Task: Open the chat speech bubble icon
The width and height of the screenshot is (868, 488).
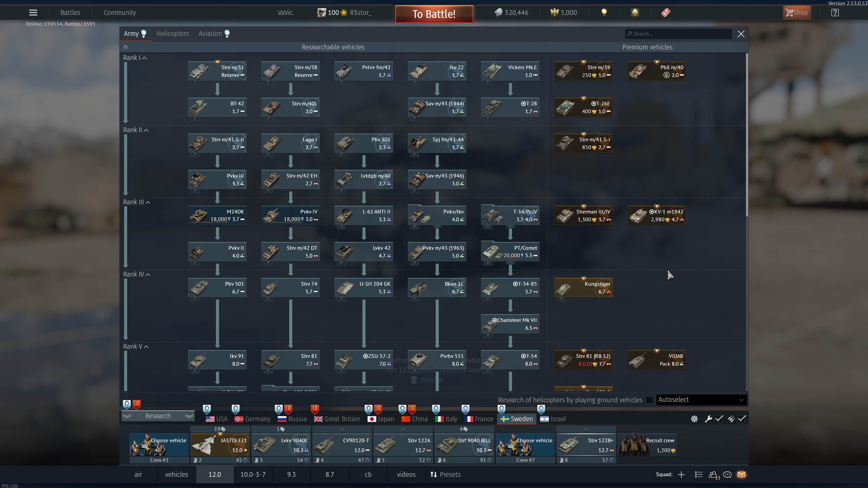Action: tap(727, 474)
